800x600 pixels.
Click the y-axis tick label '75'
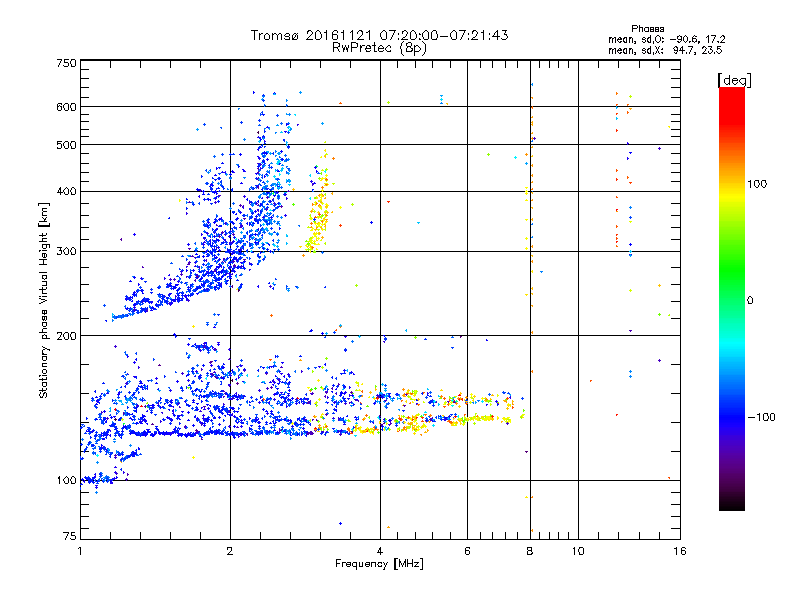pyautogui.click(x=69, y=536)
